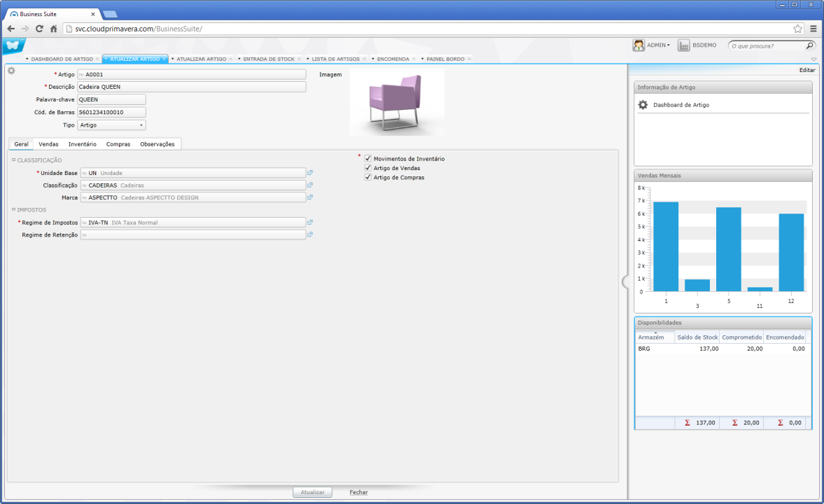Disable the Artigo de Vendas checkbox
Screen dimensions: 824x504
pyautogui.click(x=368, y=167)
